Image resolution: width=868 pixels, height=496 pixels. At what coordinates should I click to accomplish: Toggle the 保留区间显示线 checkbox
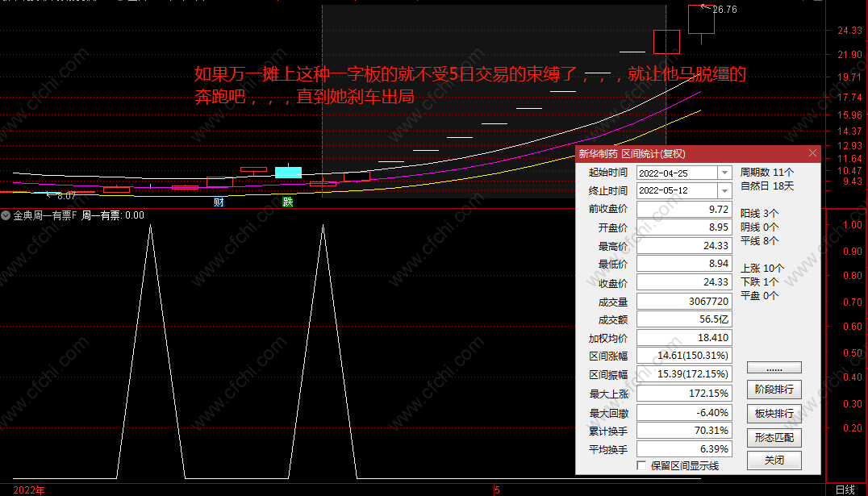click(641, 465)
